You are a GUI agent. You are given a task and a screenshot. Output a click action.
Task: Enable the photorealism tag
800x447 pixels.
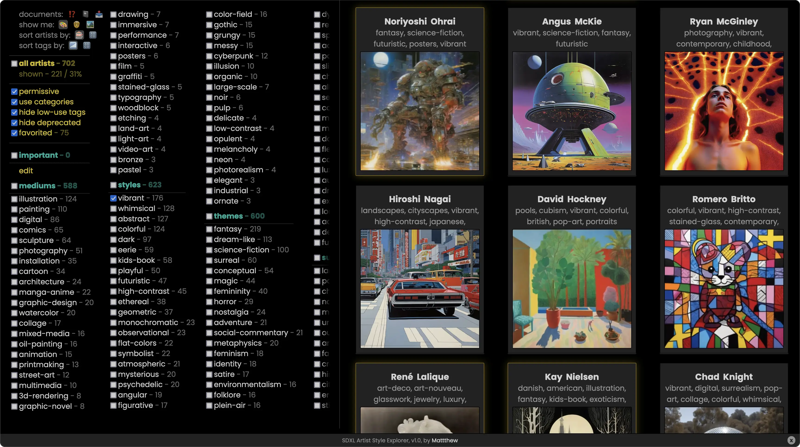coord(209,170)
